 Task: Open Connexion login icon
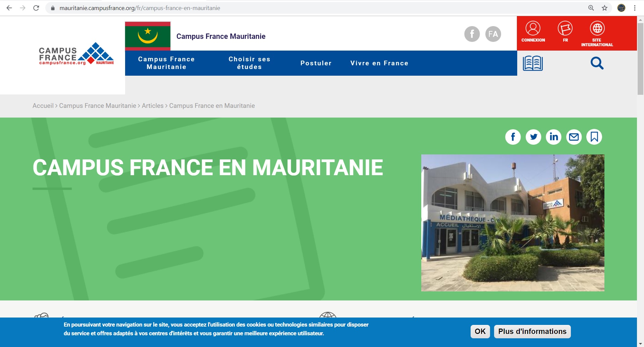533,31
